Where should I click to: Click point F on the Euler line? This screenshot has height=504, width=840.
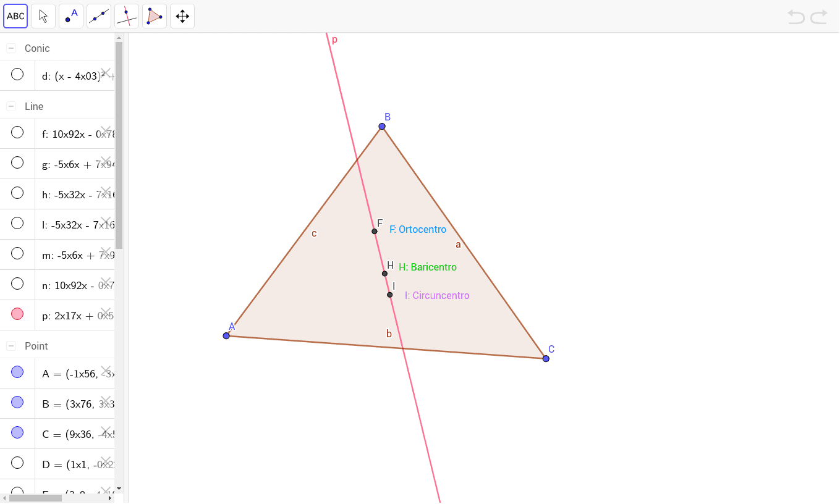[x=375, y=232]
